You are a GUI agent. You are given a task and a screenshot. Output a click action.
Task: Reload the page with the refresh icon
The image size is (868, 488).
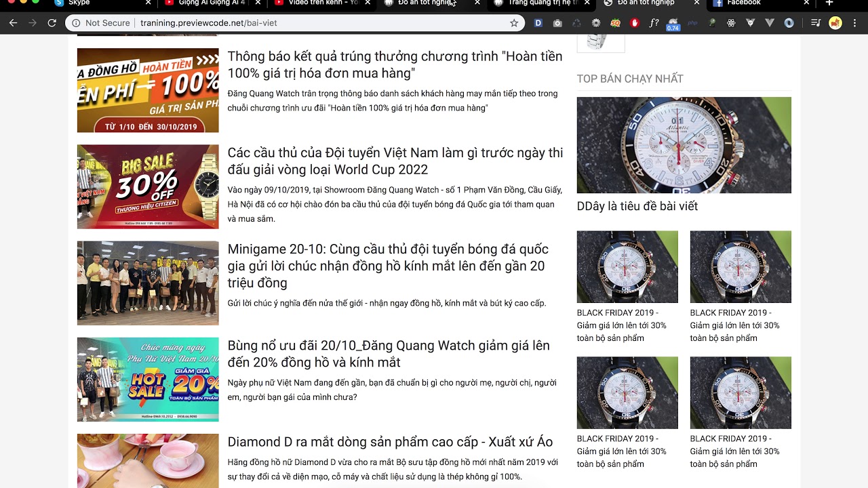pyautogui.click(x=52, y=23)
